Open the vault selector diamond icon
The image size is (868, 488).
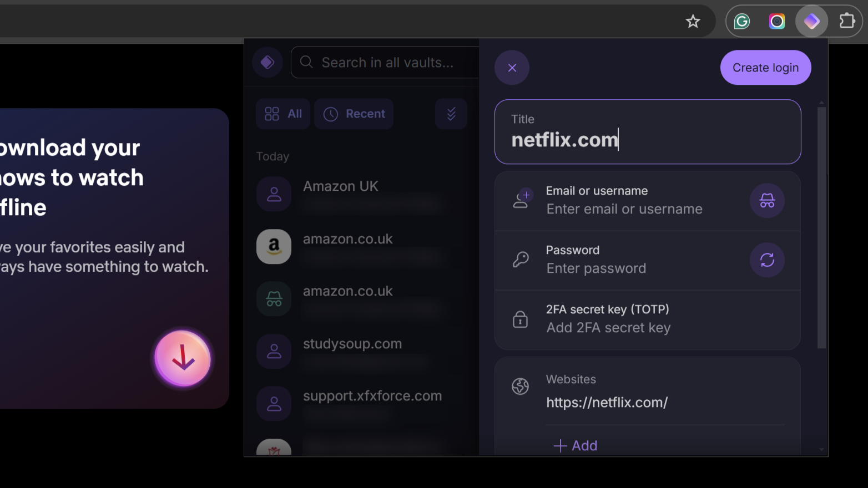268,62
